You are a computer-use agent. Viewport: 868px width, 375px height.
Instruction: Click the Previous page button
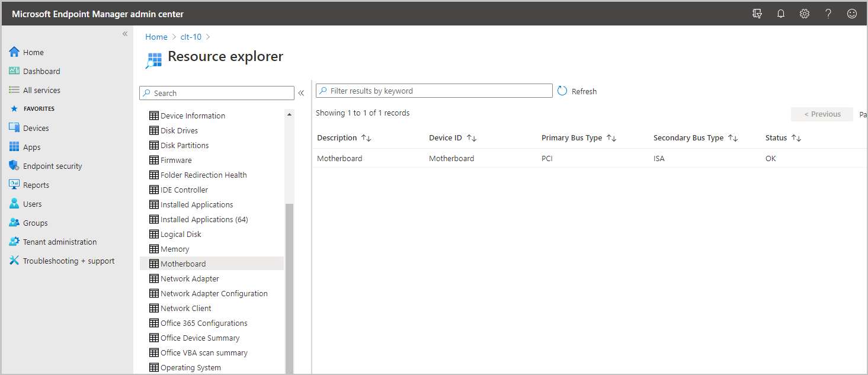tap(822, 114)
